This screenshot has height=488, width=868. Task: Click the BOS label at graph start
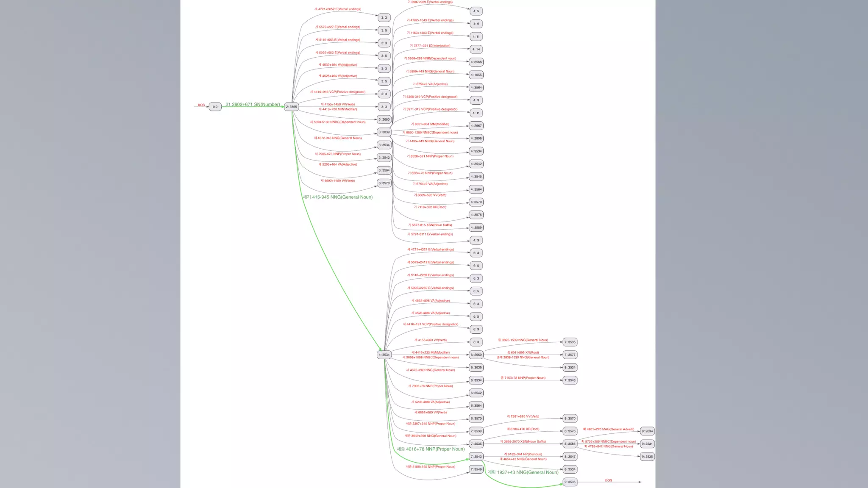click(x=201, y=105)
